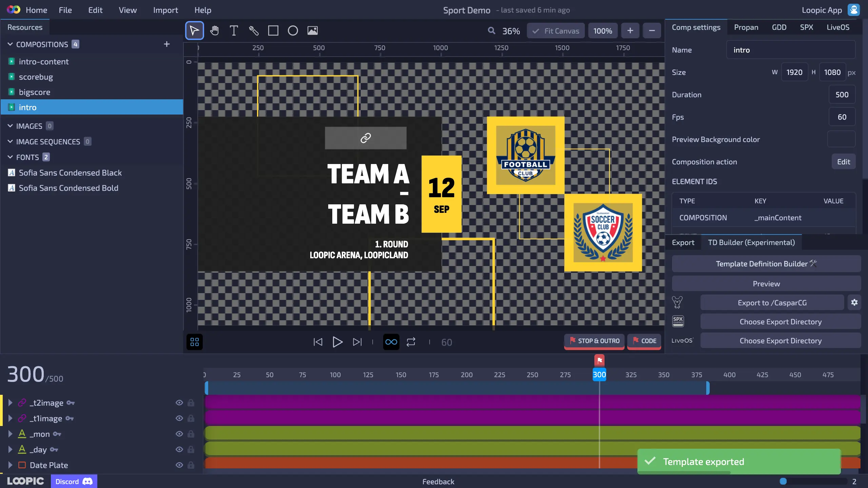Screen dimensions: 868x488
Task: Hide the Date Plate layer
Action: [179, 465]
